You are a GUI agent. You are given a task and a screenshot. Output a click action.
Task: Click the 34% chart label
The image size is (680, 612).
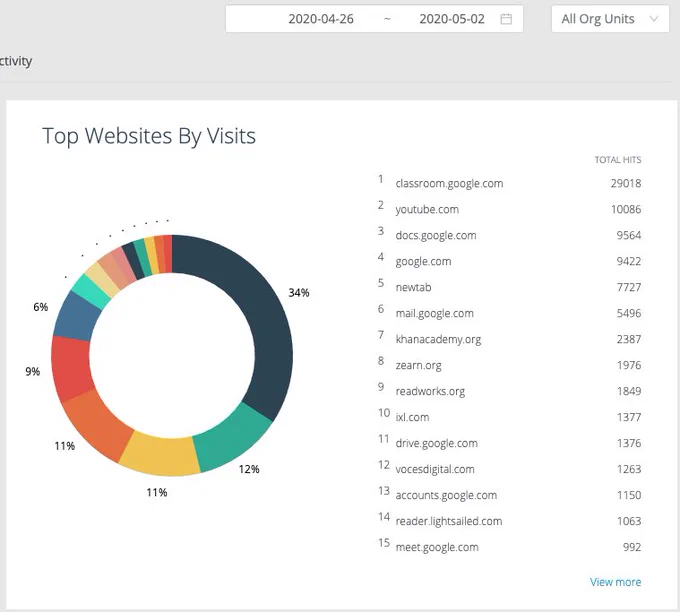coord(299,293)
